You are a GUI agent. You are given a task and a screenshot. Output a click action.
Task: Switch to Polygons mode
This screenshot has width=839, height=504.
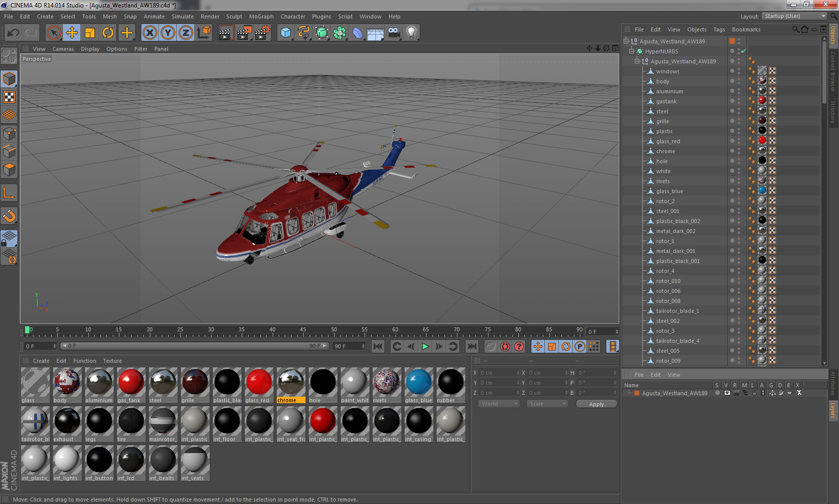tap(9, 170)
